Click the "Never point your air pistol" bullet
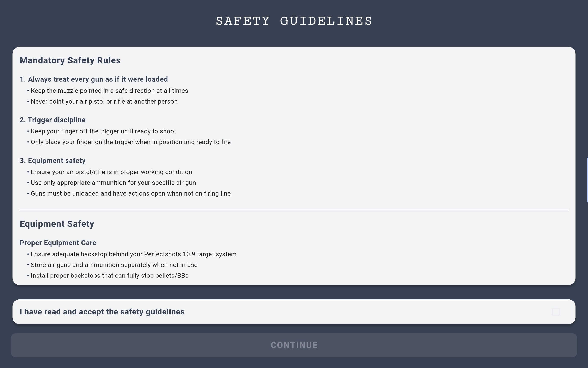The width and height of the screenshot is (588, 368). pos(104,101)
